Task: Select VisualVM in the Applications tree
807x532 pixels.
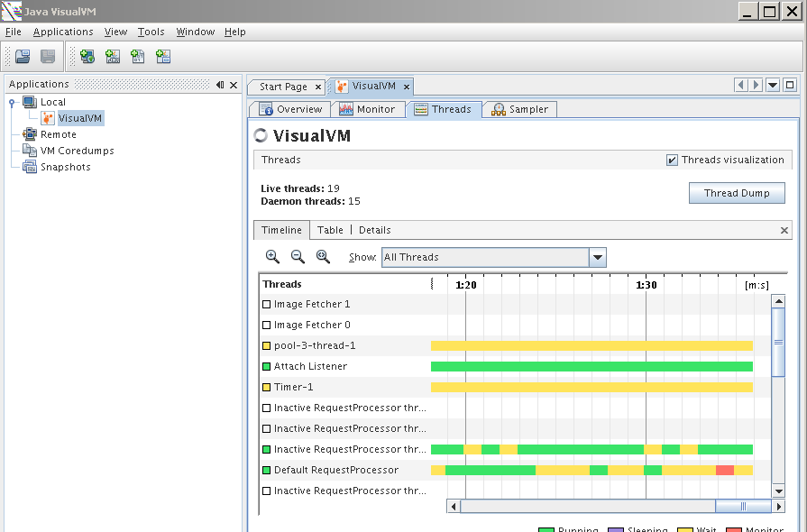Action: point(80,118)
